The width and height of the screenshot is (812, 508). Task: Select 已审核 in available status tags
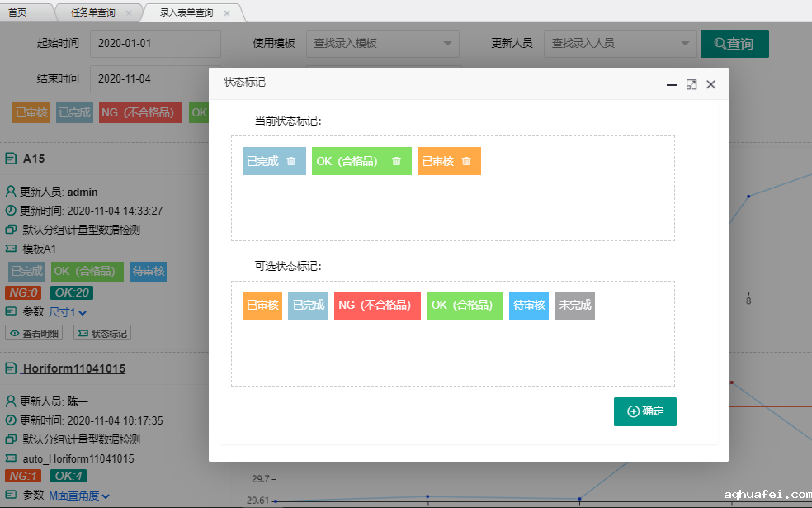coord(262,306)
